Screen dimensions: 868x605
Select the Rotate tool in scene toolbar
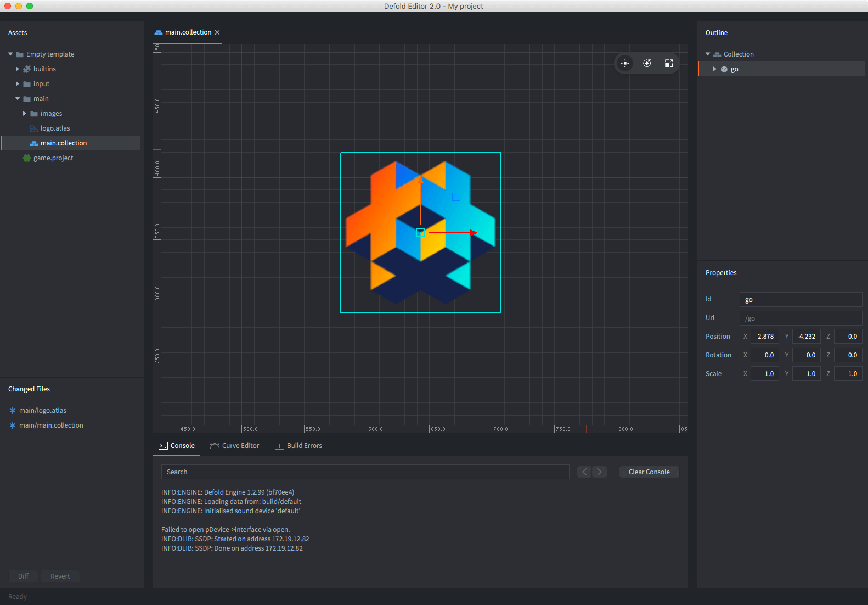click(x=647, y=63)
